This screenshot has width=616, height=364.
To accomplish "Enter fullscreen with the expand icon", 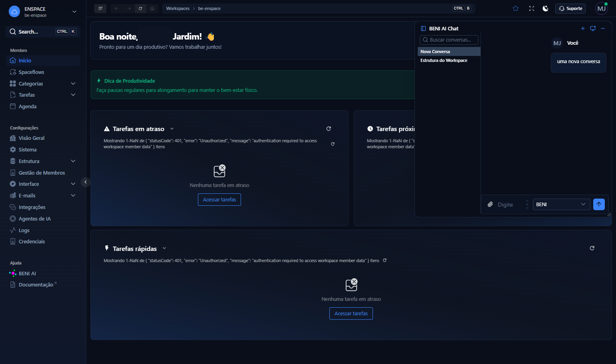I will 532,8.
